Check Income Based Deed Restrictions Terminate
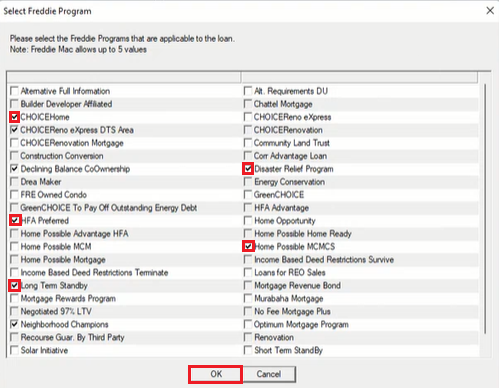499x388 pixels. pos(14,273)
